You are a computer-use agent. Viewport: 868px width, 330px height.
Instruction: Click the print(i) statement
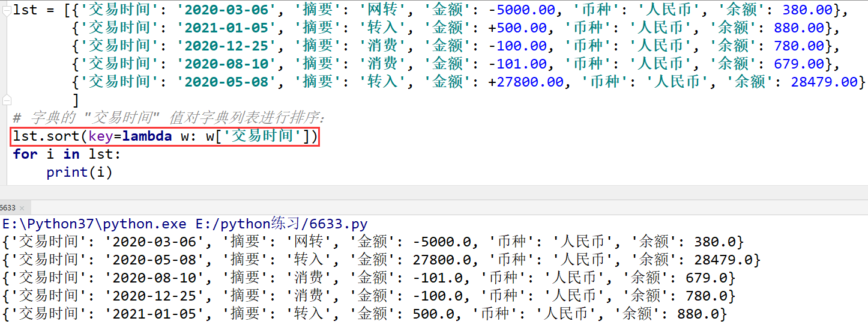click(79, 173)
